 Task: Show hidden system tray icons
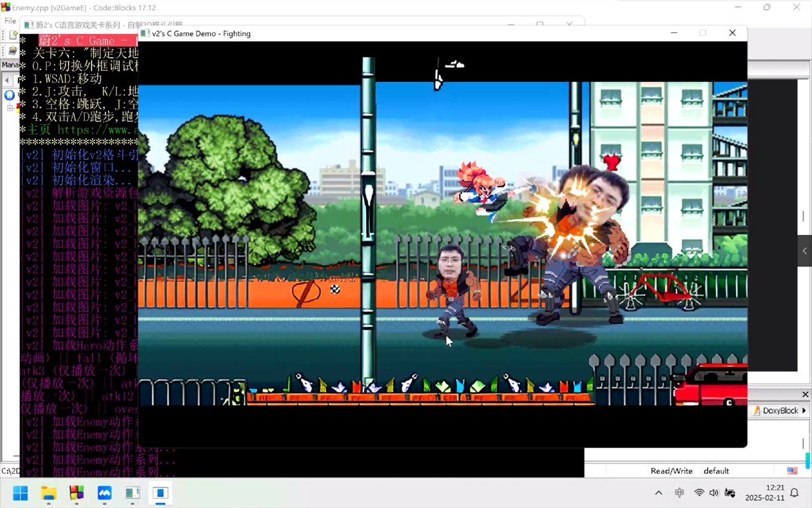coord(658,493)
